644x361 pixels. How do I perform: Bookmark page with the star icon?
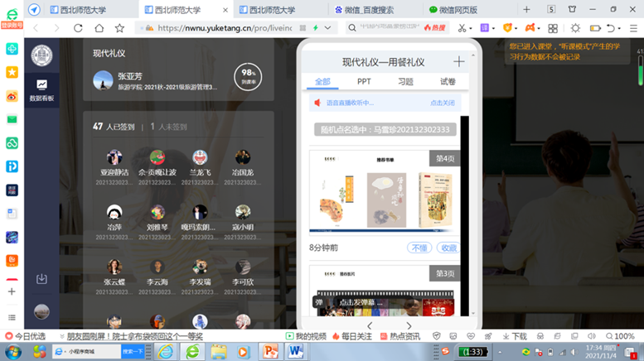pyautogui.click(x=120, y=27)
